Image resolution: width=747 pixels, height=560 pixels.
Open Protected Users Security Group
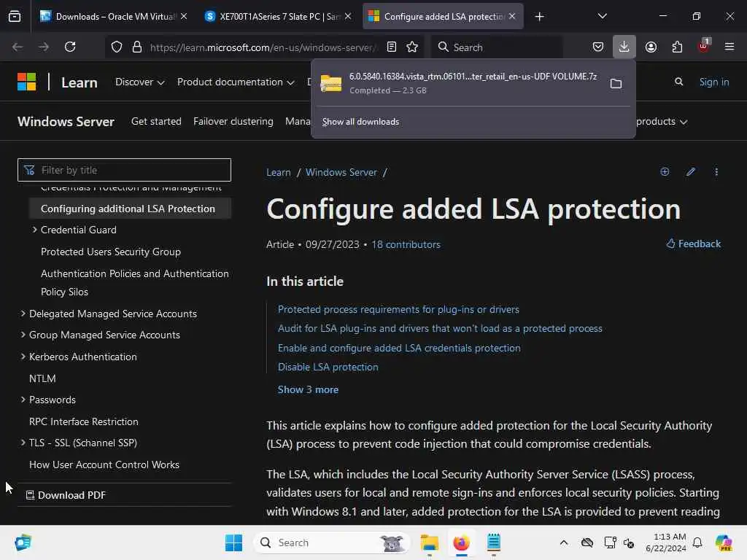tap(111, 252)
